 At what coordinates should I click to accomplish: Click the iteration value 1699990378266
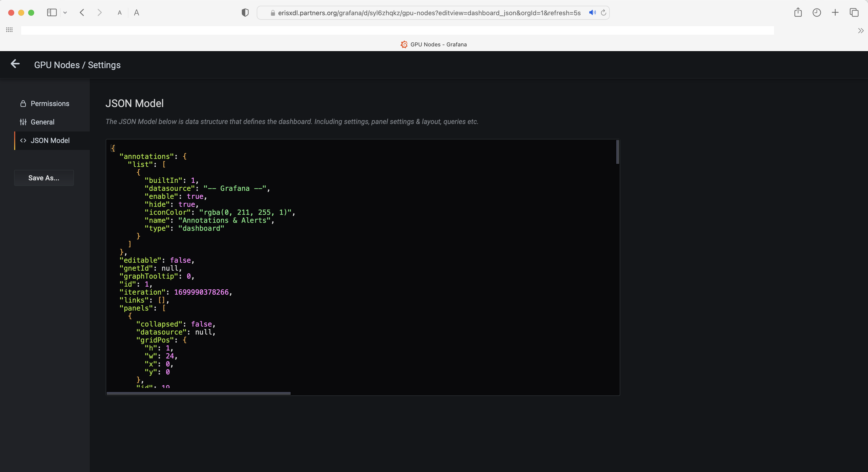click(x=201, y=292)
